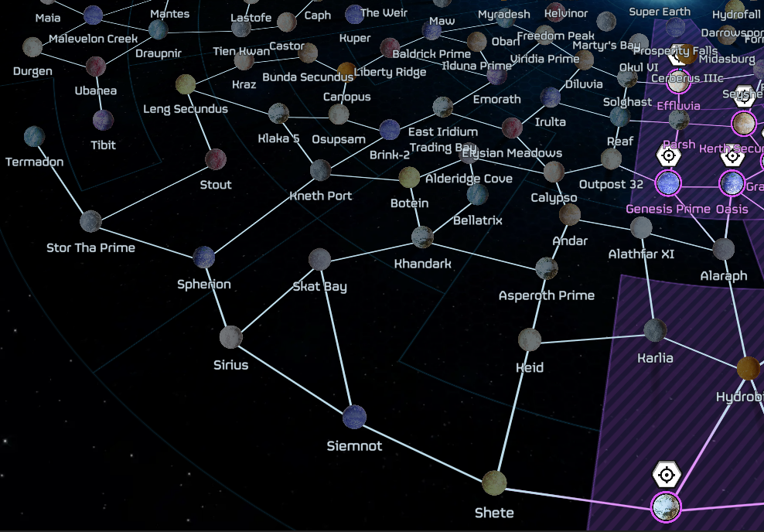The height and width of the screenshot is (532, 764).
Task: Choose the Malevelon Creek planet
Action: pos(93,15)
